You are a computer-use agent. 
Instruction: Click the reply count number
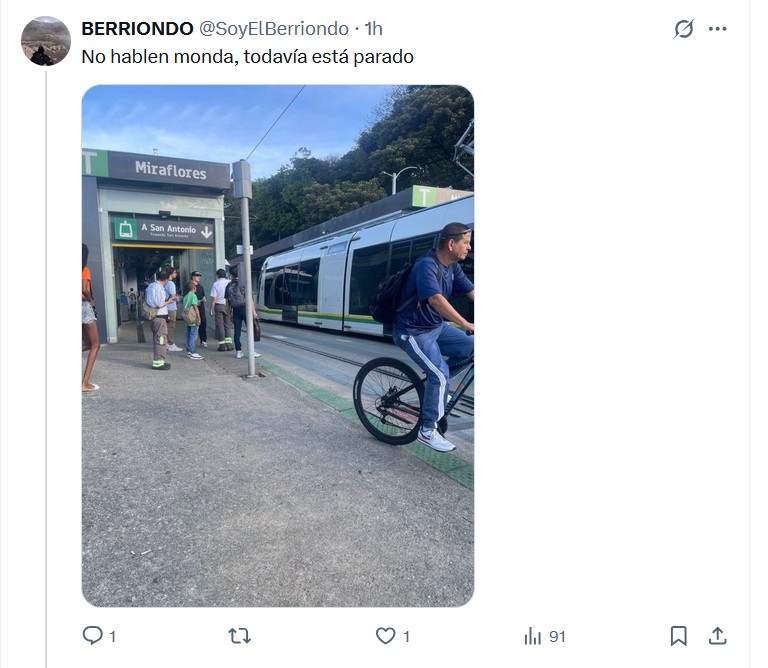tap(112, 636)
